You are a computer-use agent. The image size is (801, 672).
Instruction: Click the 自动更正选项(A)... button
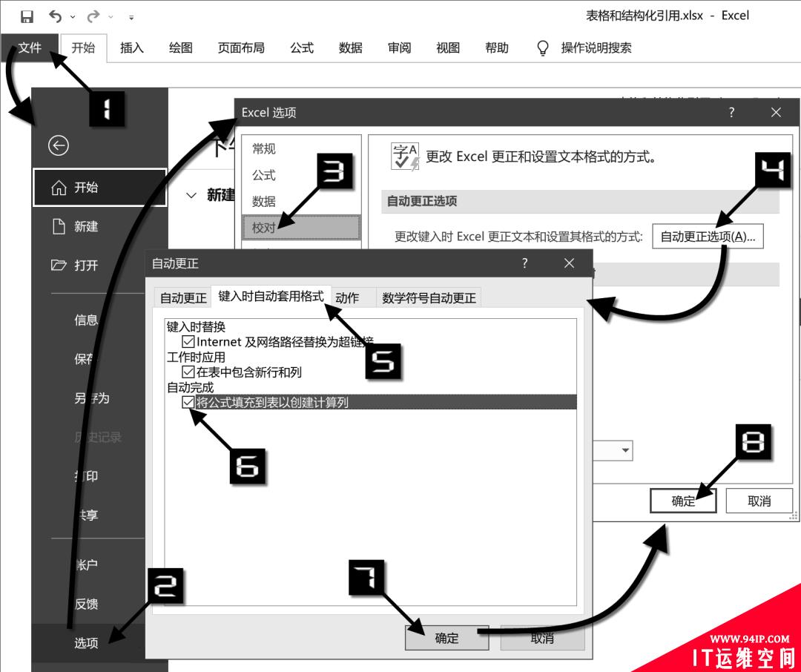pos(708,237)
